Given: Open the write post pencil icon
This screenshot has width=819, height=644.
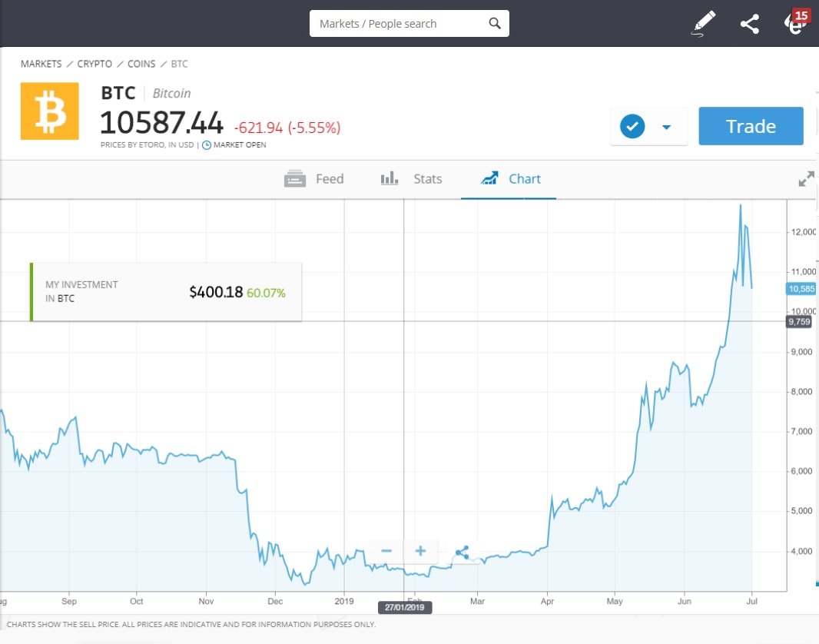Looking at the screenshot, I should (703, 24).
